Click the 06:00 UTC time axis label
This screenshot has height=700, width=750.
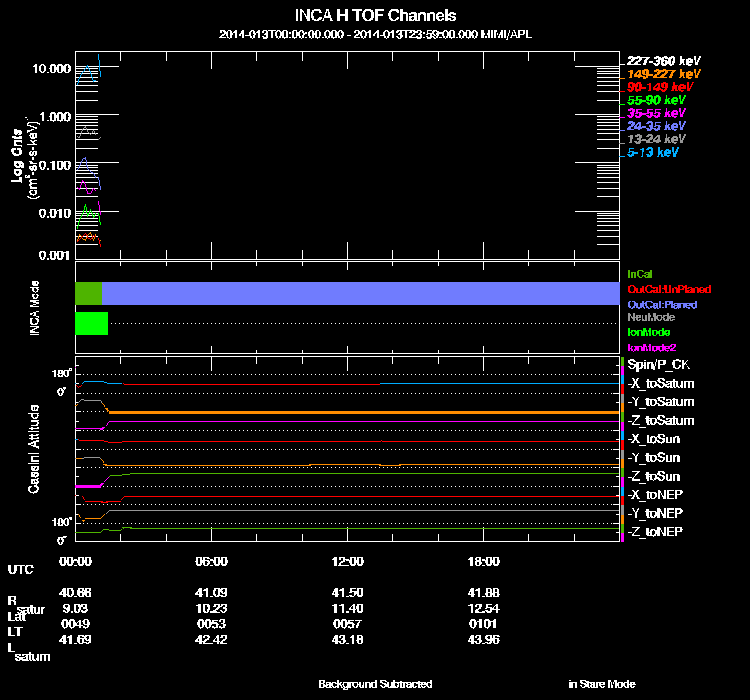tap(212, 561)
